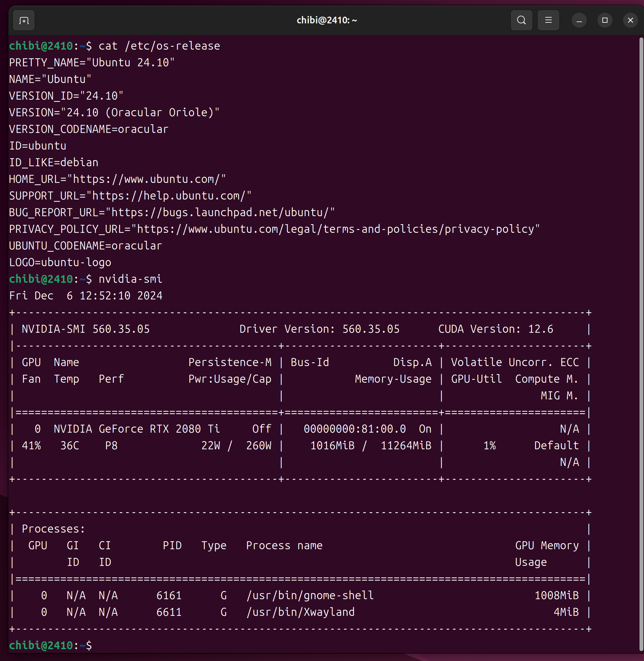The width and height of the screenshot is (644, 661).
Task: Click the nvidia-smi command text
Action: 130,279
